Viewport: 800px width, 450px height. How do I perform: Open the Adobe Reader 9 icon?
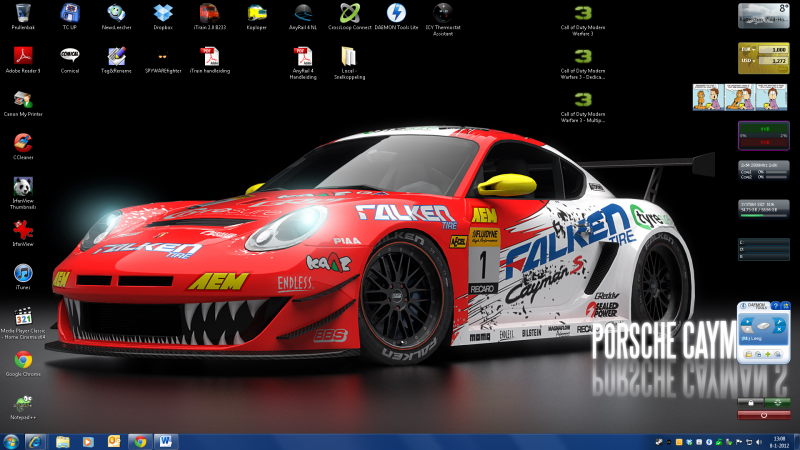(23, 60)
